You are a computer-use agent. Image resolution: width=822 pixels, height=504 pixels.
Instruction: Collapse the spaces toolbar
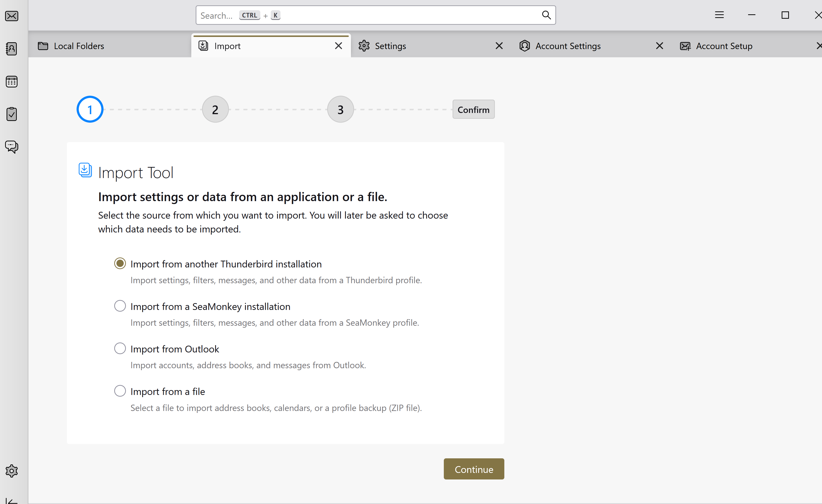[12, 501]
